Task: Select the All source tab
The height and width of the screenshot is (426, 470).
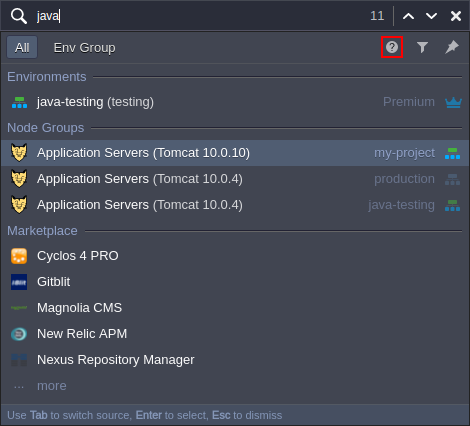Action: click(x=22, y=47)
